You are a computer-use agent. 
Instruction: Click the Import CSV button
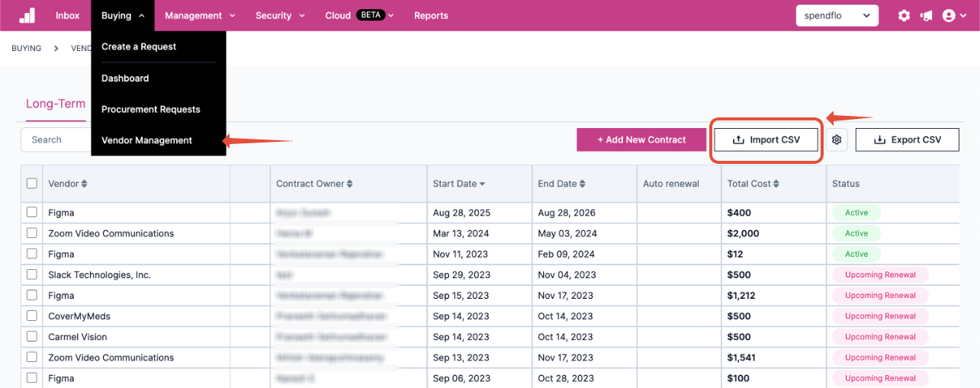(766, 139)
